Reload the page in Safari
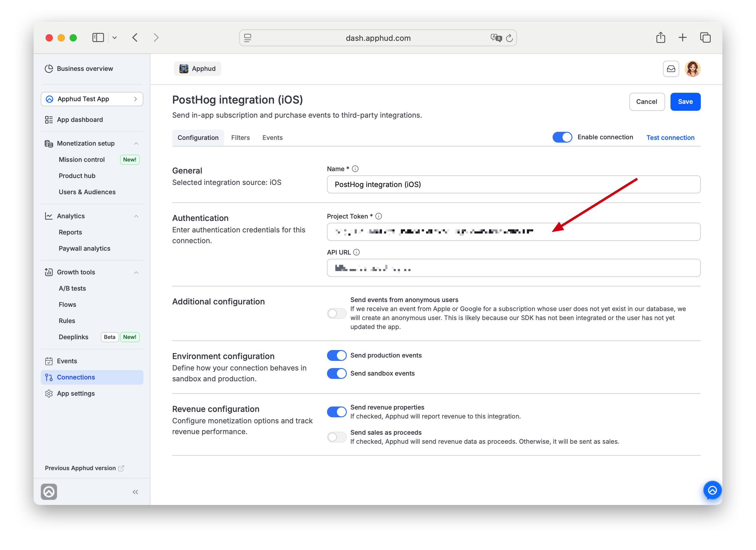 pos(509,38)
